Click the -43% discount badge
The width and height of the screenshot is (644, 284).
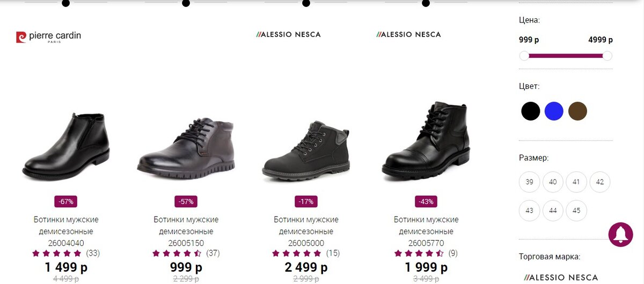click(x=426, y=202)
